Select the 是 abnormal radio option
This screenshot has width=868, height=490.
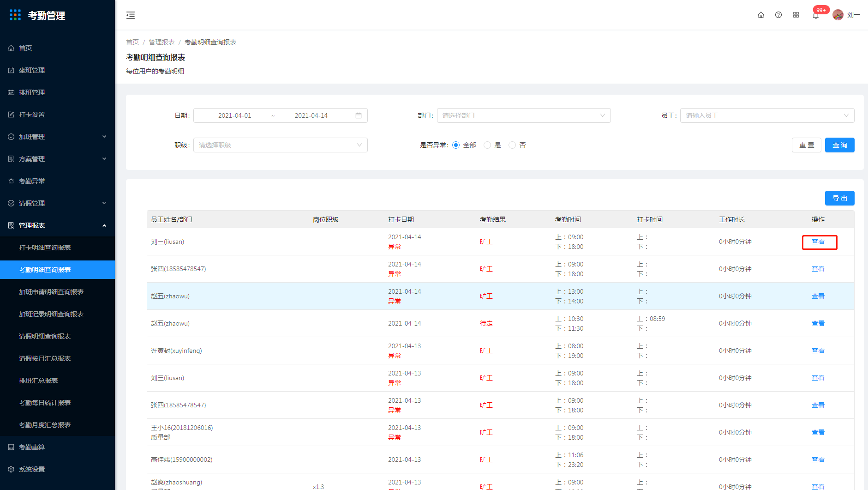tap(487, 145)
